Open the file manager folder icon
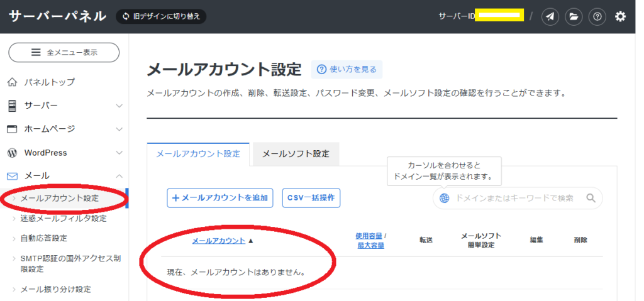Screen dimensions: 644x301 573,16
